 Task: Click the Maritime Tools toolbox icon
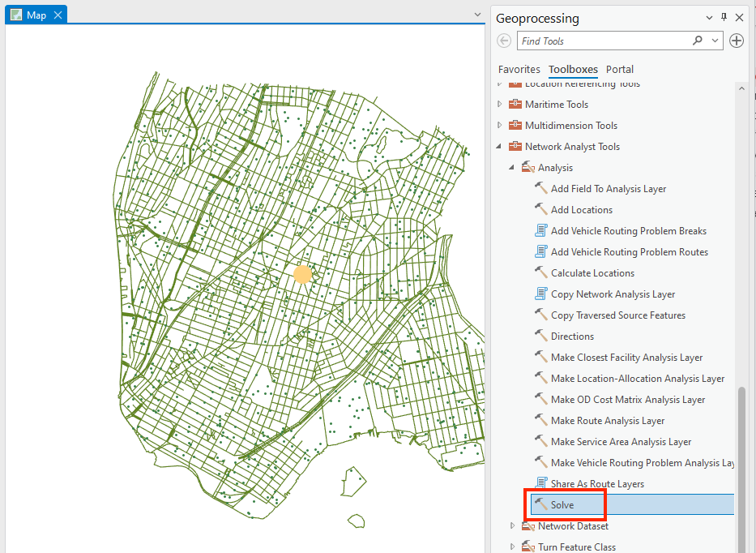coord(515,104)
